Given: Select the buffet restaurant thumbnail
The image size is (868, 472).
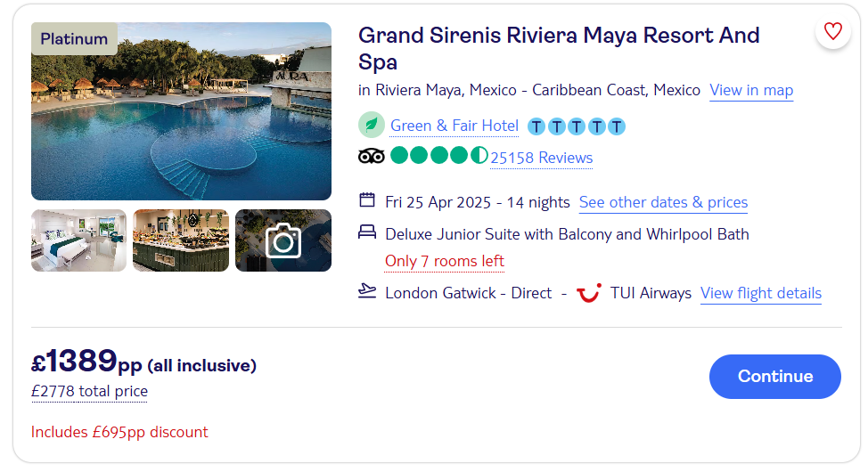Looking at the screenshot, I should (181, 240).
